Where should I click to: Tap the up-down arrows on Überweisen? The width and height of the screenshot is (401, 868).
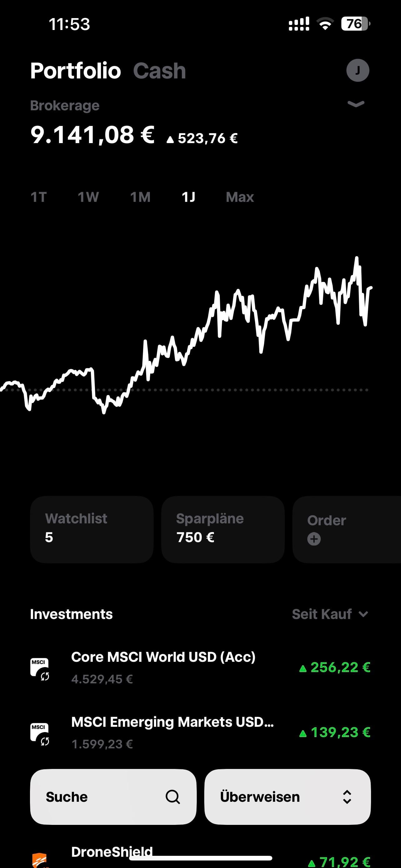coord(347,797)
